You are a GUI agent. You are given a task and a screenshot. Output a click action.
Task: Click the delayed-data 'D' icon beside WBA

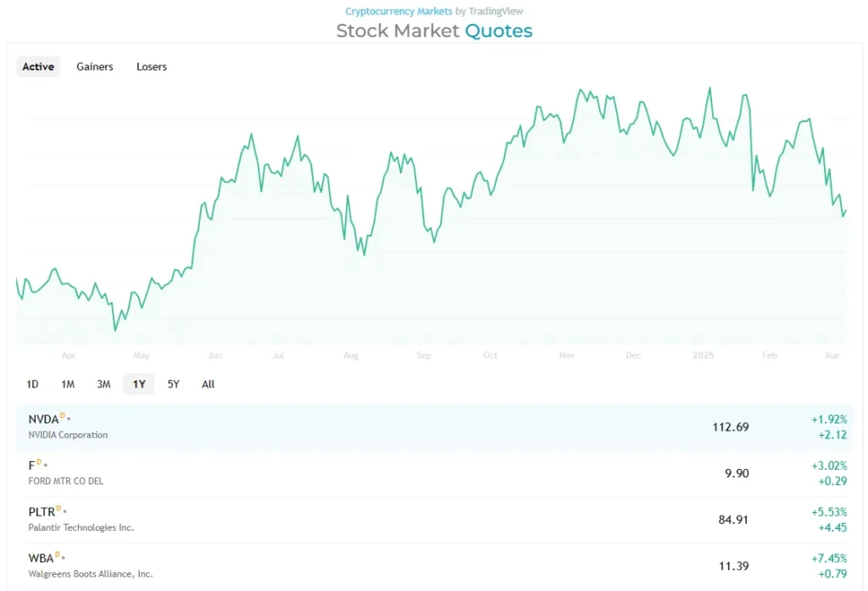pos(58,555)
